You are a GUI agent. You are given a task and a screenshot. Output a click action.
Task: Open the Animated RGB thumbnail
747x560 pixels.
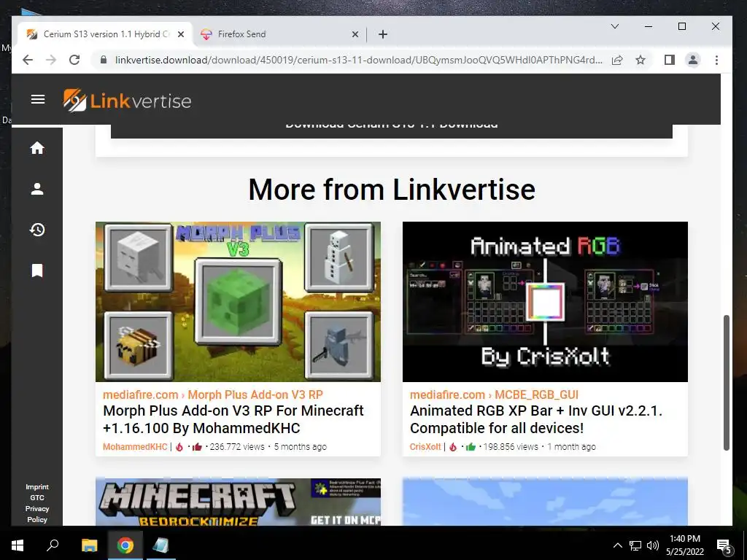[545, 301]
